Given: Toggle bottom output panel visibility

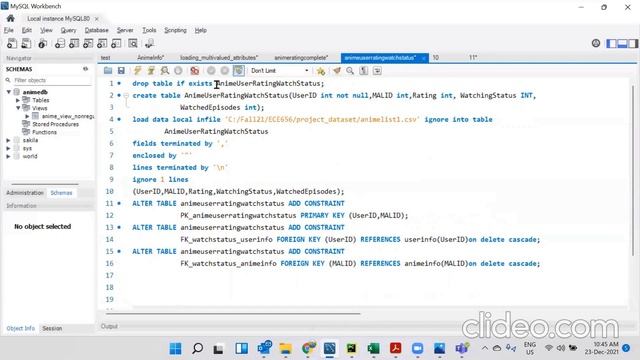Looking at the screenshot, I should pos(622,43).
